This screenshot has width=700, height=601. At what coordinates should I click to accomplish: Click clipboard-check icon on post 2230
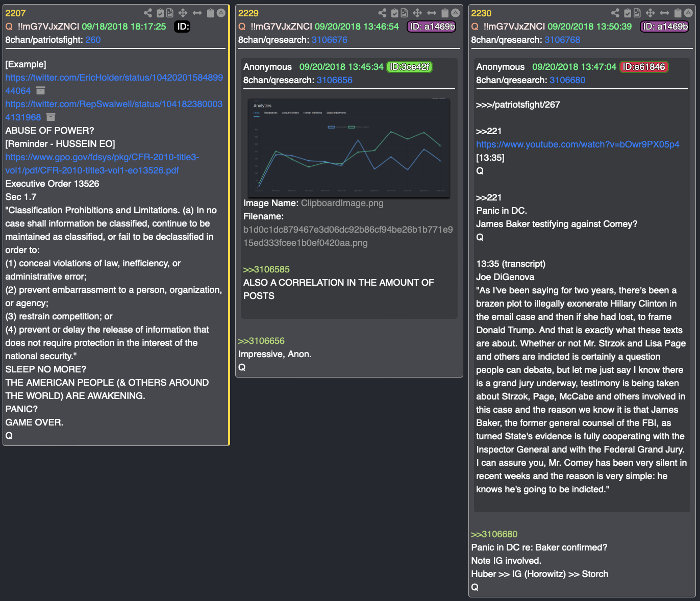tap(628, 13)
